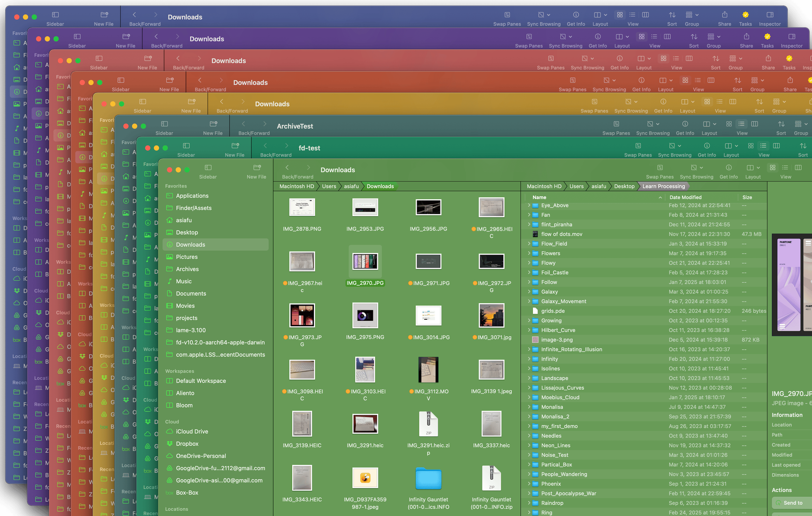Click Inspector icon in purple window toolbar
The image size is (812, 516).
tap(791, 37)
